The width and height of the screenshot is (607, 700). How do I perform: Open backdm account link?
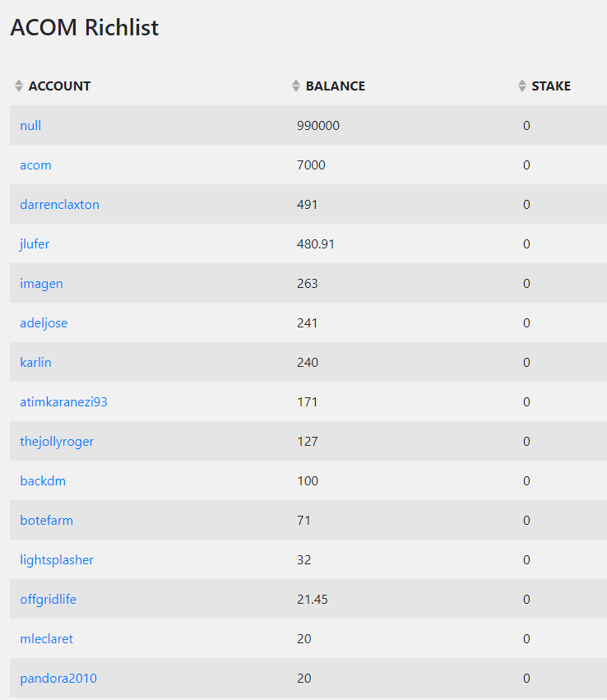(x=43, y=481)
